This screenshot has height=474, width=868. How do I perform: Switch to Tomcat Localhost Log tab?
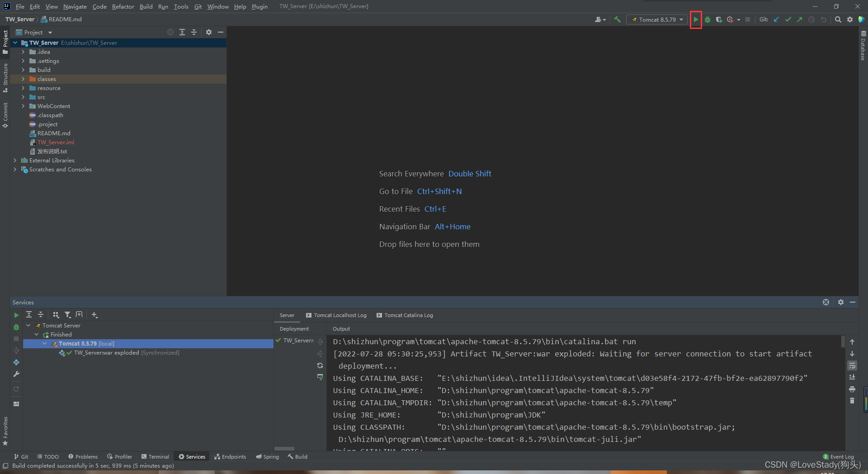(x=336, y=315)
